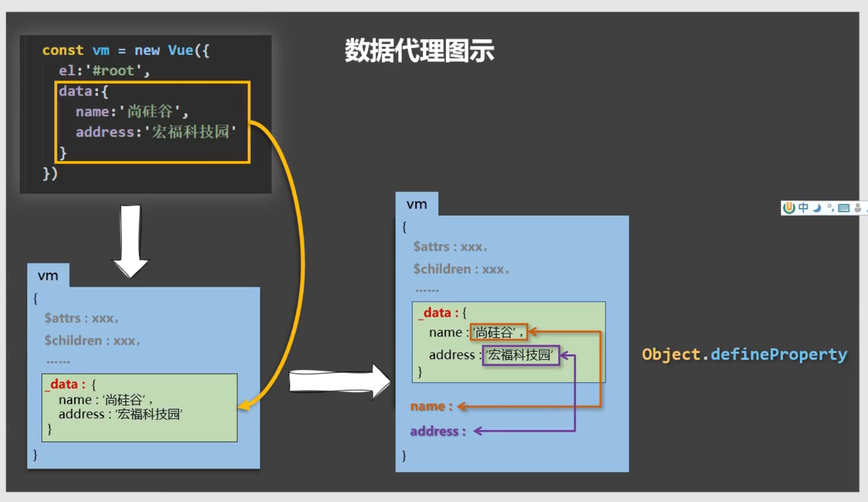Image resolution: width=868 pixels, height=502 pixels.
Task: Click $attrs : xxx, in the lower-left vm box
Action: tap(82, 318)
